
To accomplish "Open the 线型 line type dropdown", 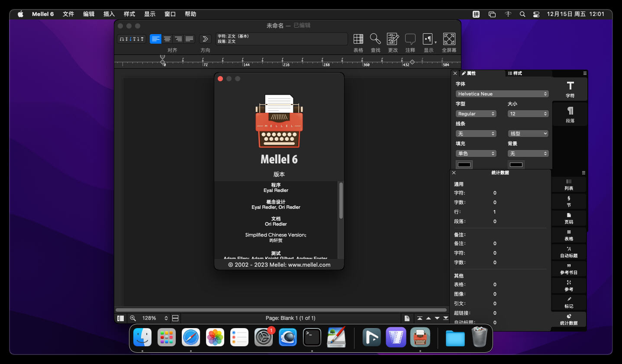I will click(x=528, y=134).
